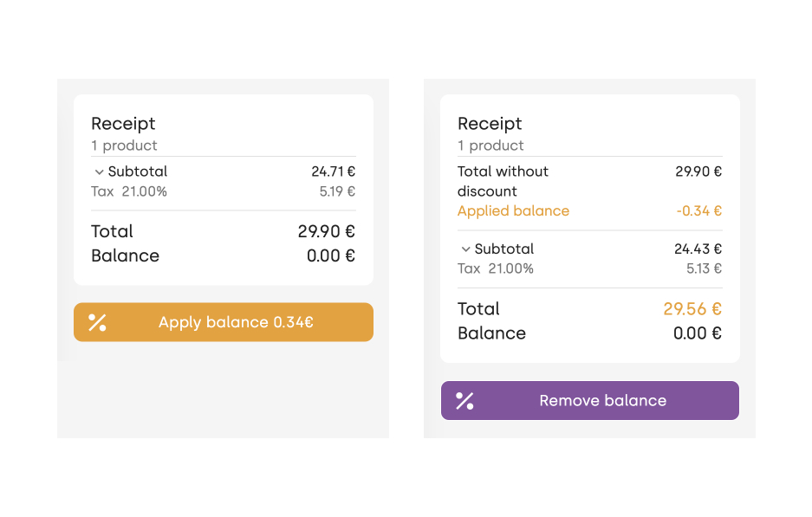Screen dimensions: 812x517
Task: Click the orange 29.56 € total amount
Action: 692,309
